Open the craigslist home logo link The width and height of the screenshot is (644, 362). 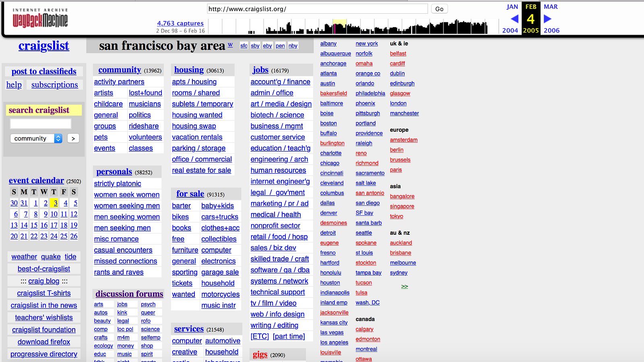point(44,46)
